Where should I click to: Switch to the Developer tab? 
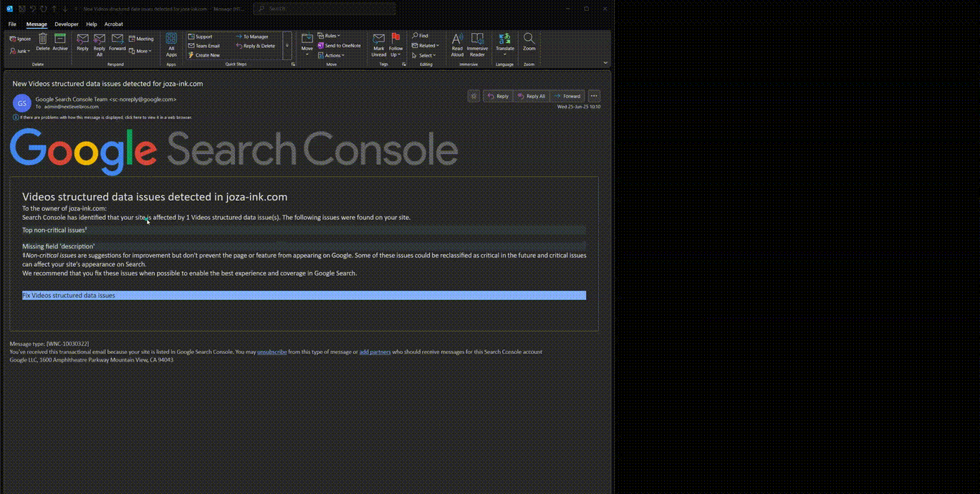[x=67, y=24]
